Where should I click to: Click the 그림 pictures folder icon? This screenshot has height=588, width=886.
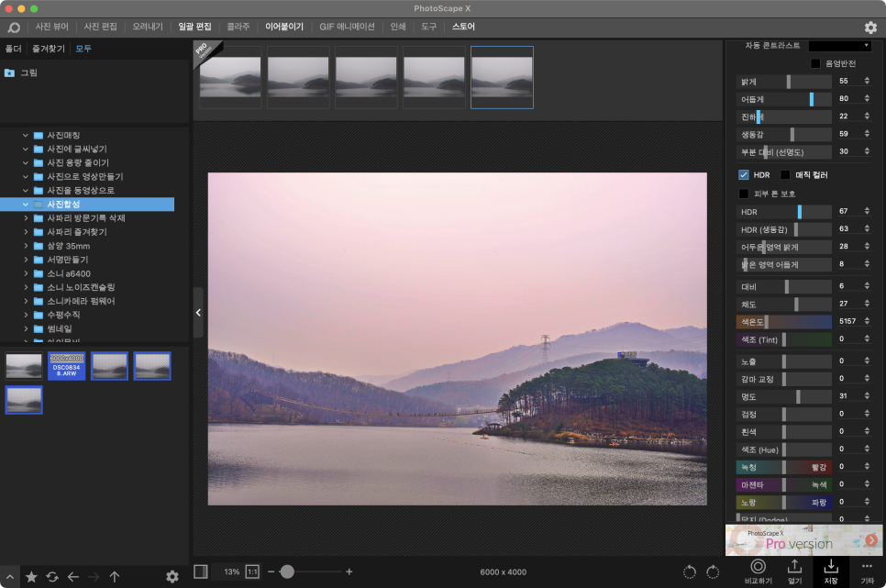[9, 73]
